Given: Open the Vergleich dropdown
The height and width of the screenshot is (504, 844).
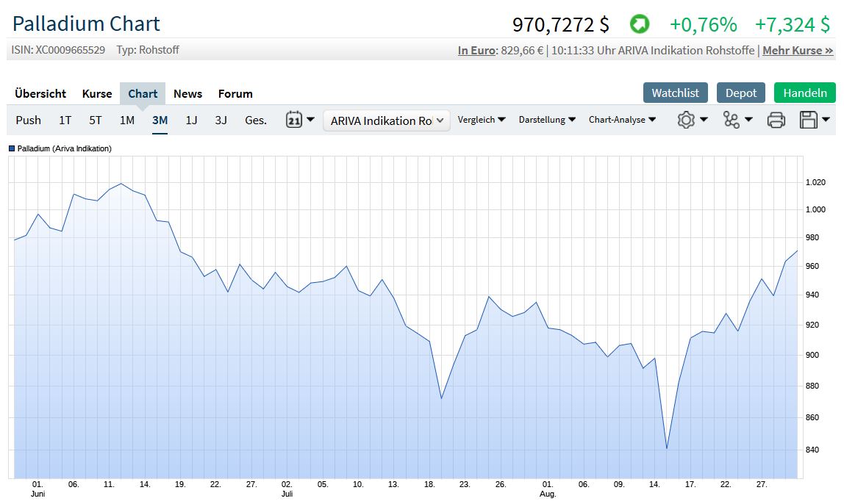Looking at the screenshot, I should [482, 120].
